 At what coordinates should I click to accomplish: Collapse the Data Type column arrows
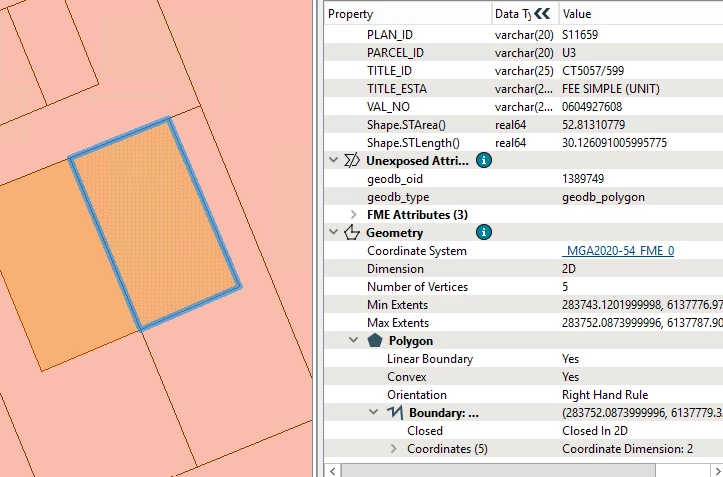(x=542, y=14)
